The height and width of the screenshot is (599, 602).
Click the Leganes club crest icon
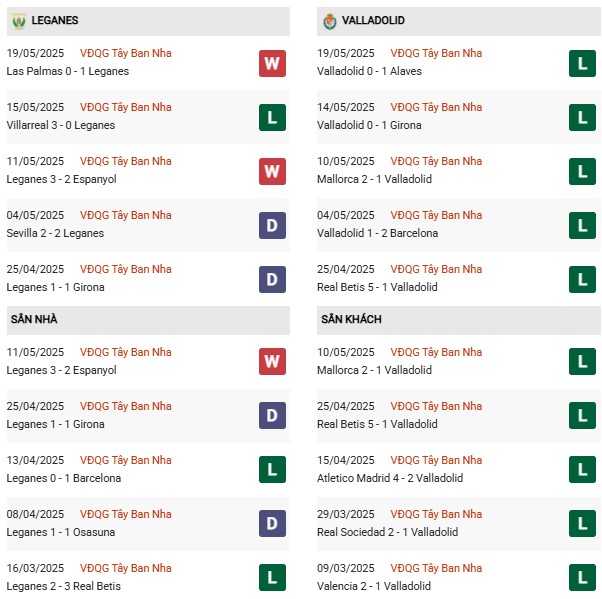click(18, 21)
